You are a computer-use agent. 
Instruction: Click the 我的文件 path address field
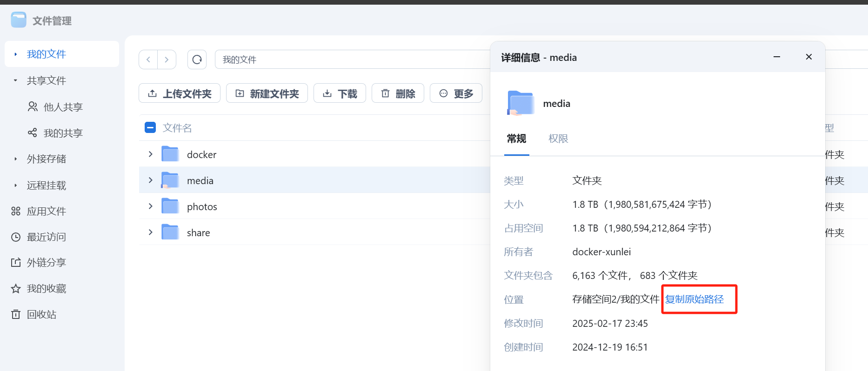[x=352, y=60]
